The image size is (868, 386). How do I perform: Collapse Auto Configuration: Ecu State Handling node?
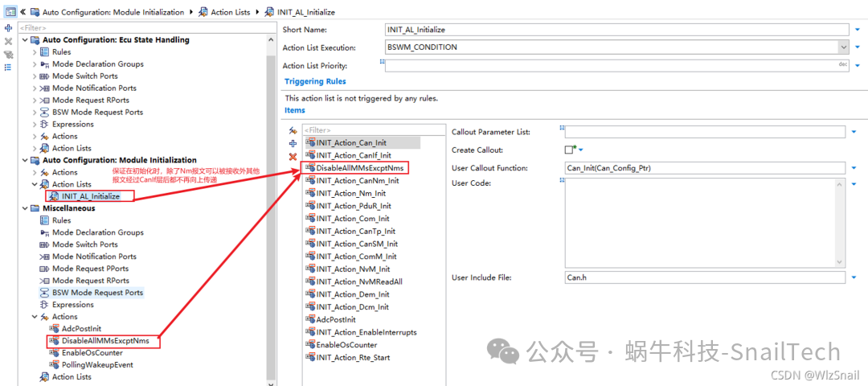coord(24,40)
